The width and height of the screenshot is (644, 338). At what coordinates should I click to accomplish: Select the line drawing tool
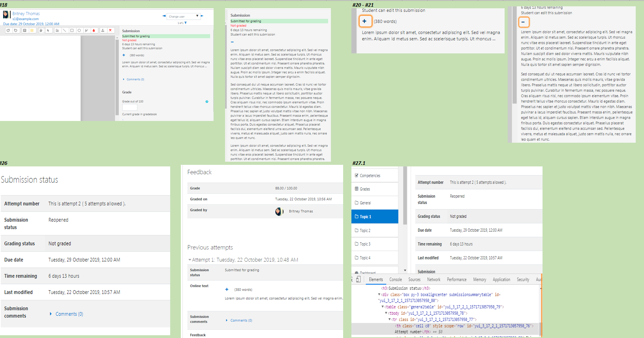65,30
